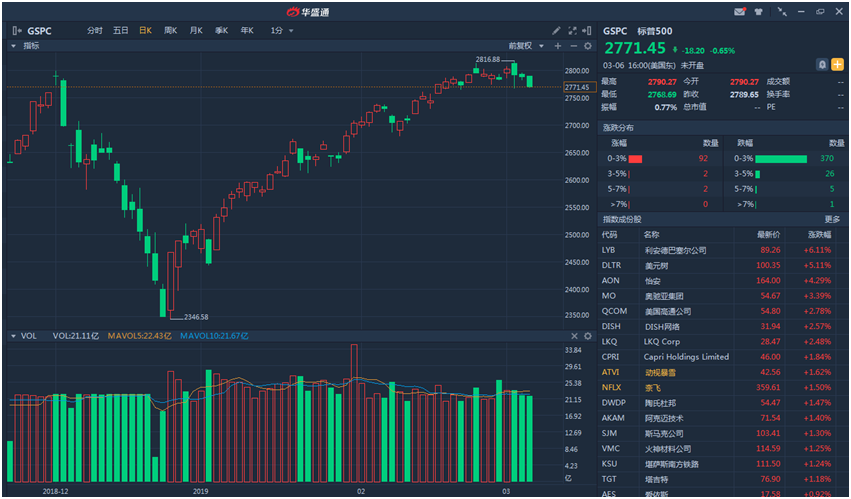
Task: Click the GSPC ticker in chart toolbar
Action: 39,31
